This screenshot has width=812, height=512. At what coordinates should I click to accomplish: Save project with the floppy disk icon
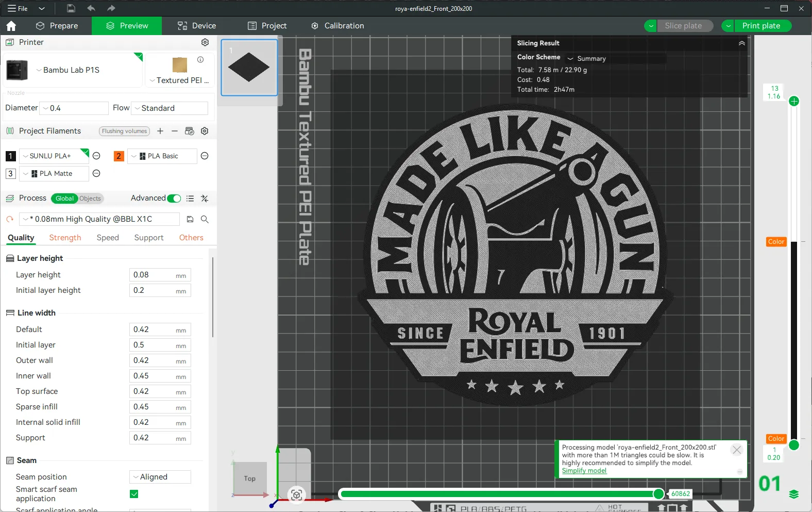coord(71,8)
